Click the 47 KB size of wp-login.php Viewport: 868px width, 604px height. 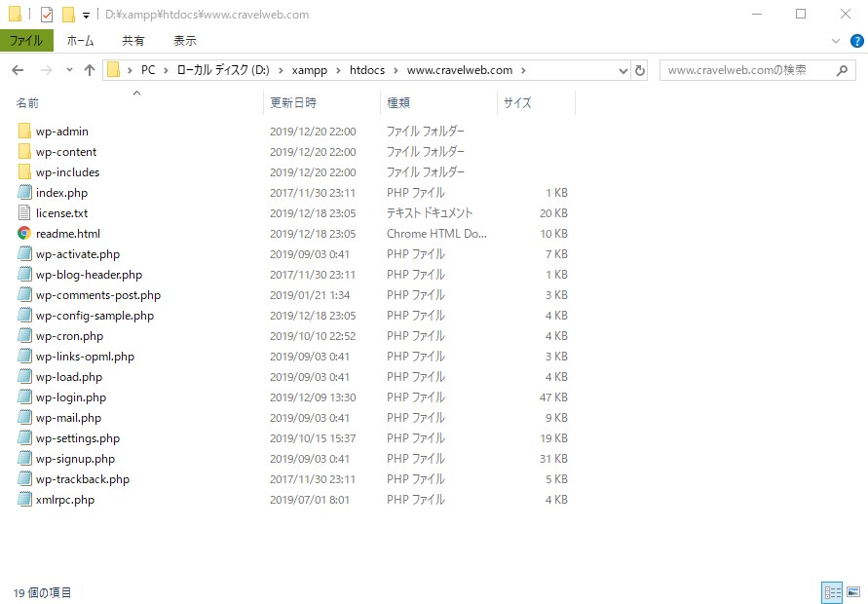pos(553,397)
